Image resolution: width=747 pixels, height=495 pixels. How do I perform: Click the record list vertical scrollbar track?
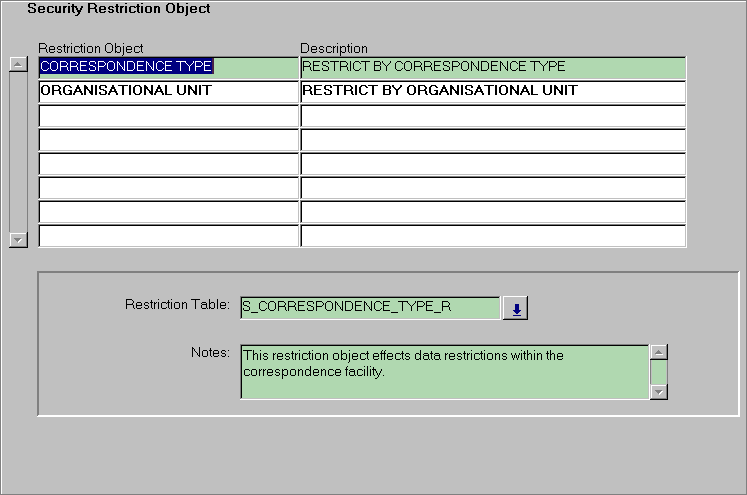click(17, 150)
